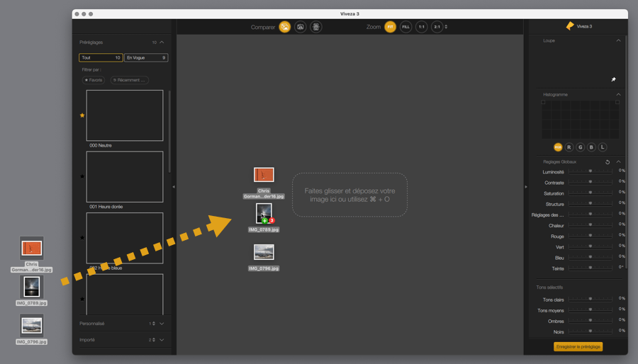Set zoom to FILL

(x=405, y=27)
